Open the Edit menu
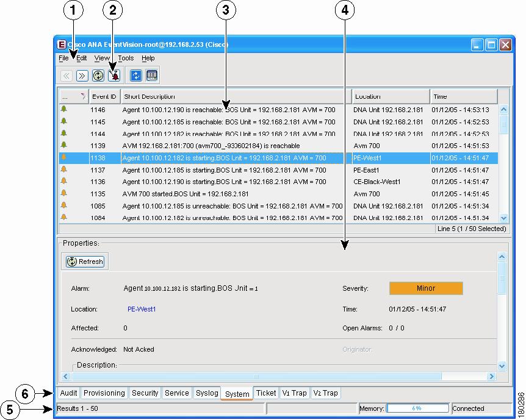The height and width of the screenshot is (420, 526). (82, 59)
